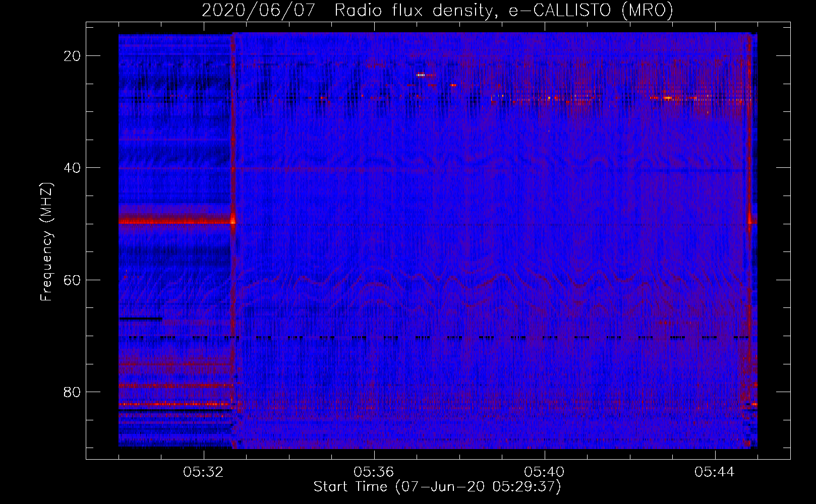Click the 'Start Time (07-Jun-20 05:29:37)' label
Screen dimensions: 816x504
coord(437,487)
